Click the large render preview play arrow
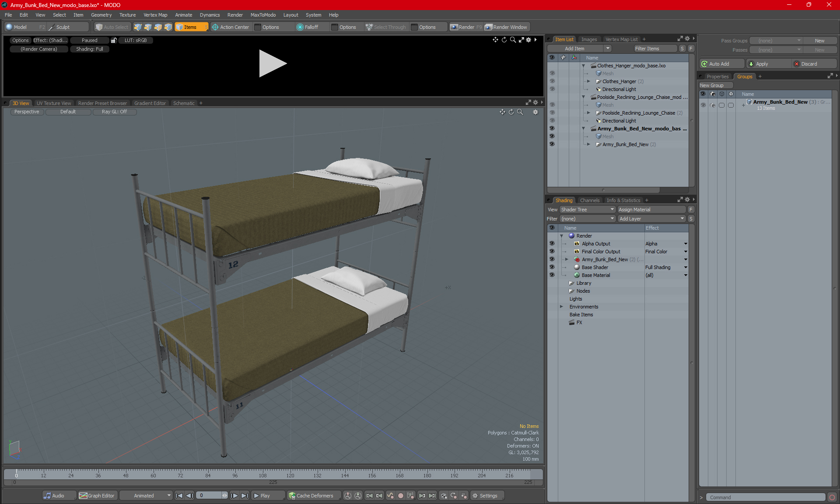Viewport: 840px width, 504px height. point(273,63)
